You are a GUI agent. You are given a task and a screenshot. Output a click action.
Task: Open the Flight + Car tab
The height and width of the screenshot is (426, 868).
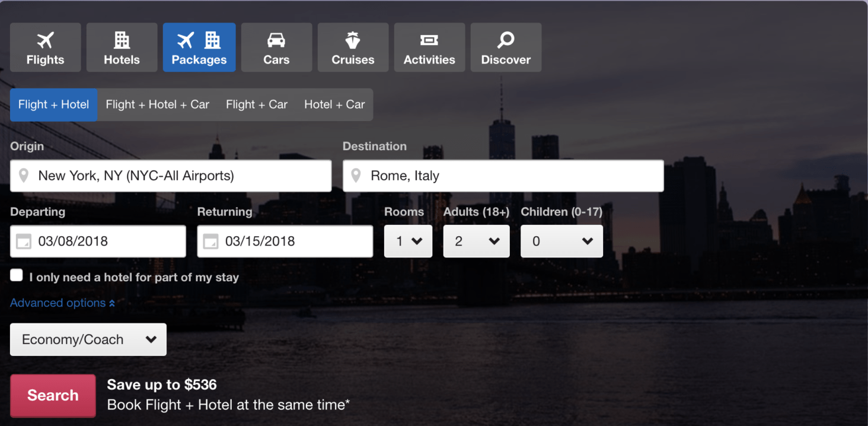pos(256,104)
